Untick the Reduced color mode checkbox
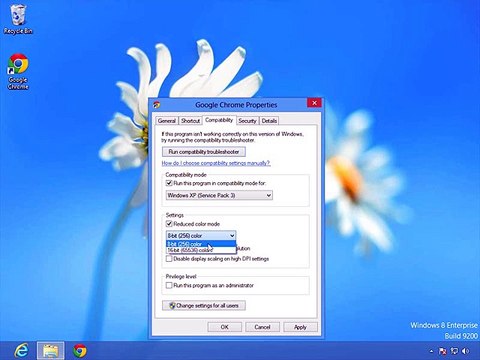 169,224
